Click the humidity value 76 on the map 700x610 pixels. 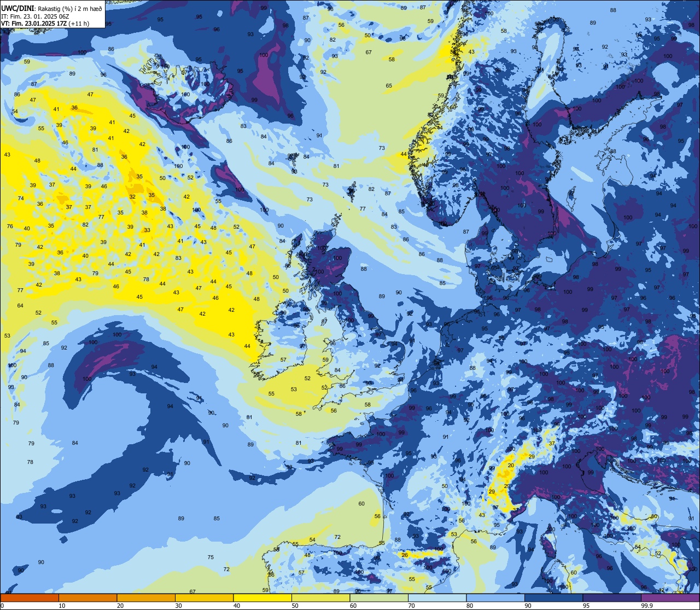(x=10, y=226)
